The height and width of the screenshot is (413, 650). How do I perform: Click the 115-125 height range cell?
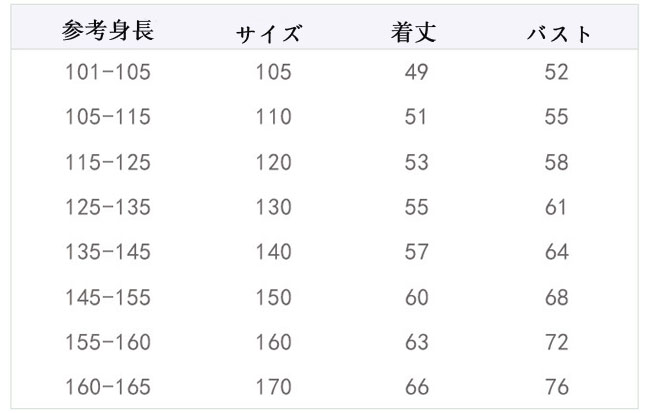[x=107, y=162]
